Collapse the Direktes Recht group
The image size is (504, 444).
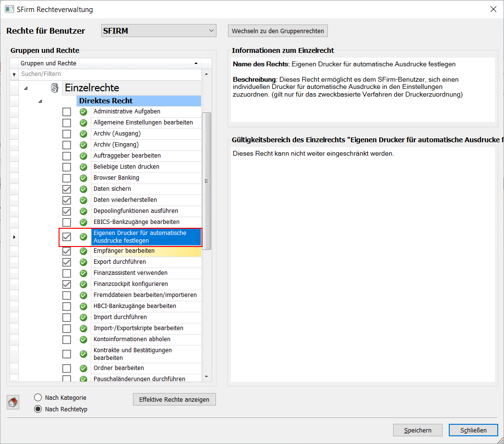tap(40, 101)
